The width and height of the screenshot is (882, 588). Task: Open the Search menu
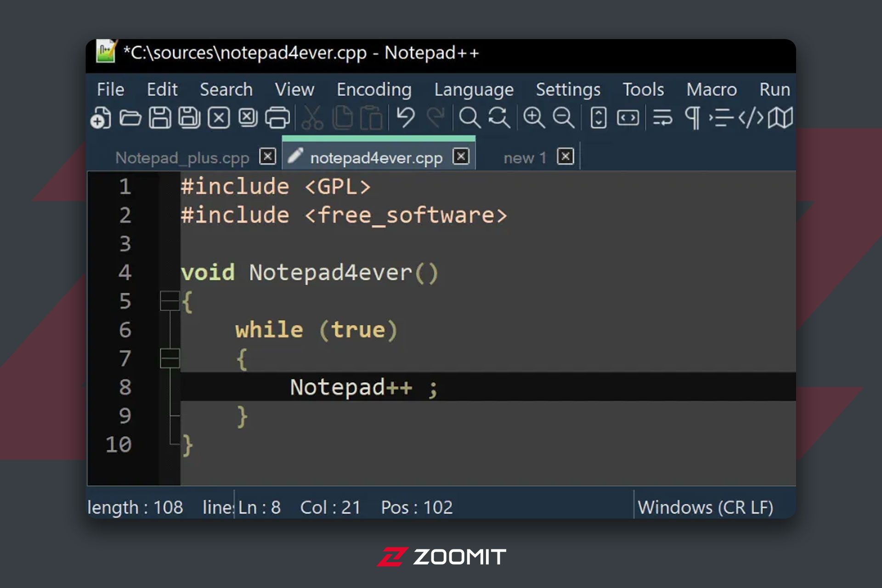point(226,89)
